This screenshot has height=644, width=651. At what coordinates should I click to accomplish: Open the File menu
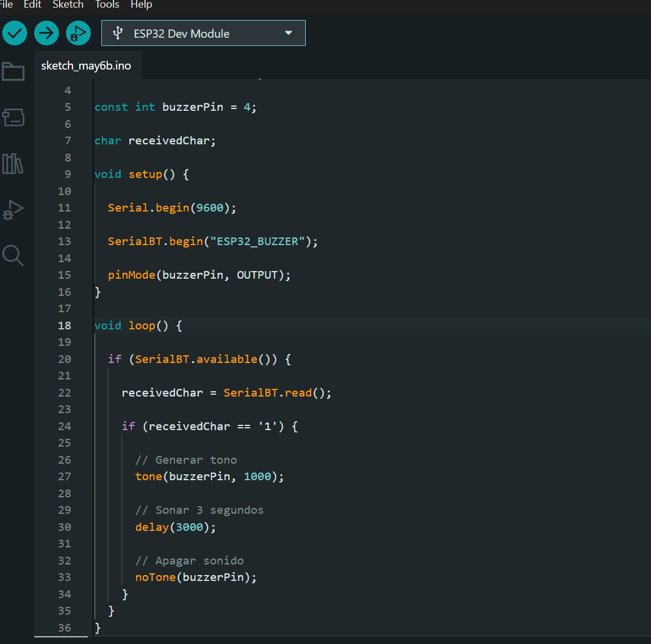click(6, 5)
